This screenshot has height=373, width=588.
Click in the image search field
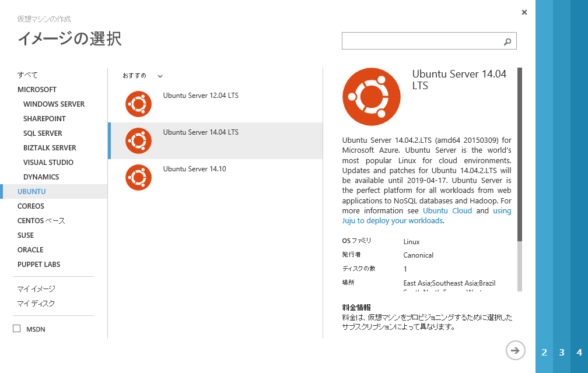[420, 41]
